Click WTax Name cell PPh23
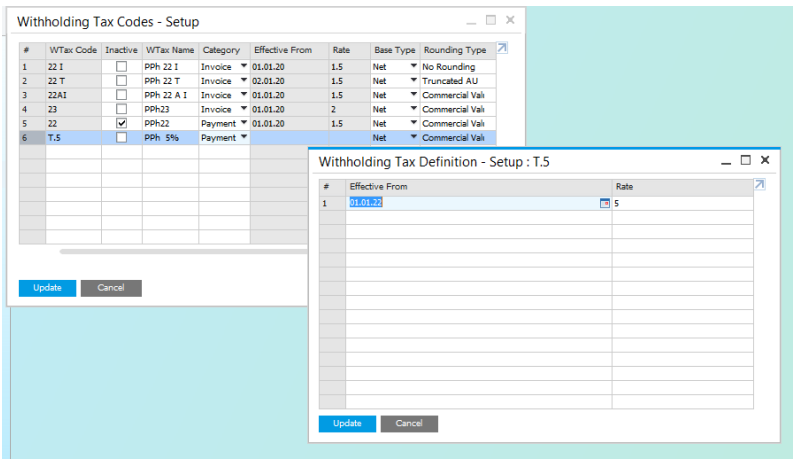Image resolution: width=801 pixels, height=462 pixels. click(x=170, y=109)
